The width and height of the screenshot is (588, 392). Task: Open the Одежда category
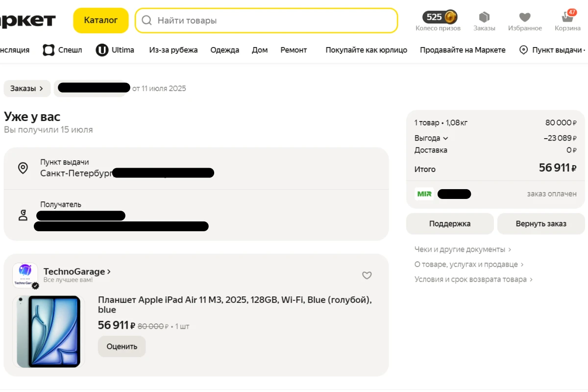225,50
